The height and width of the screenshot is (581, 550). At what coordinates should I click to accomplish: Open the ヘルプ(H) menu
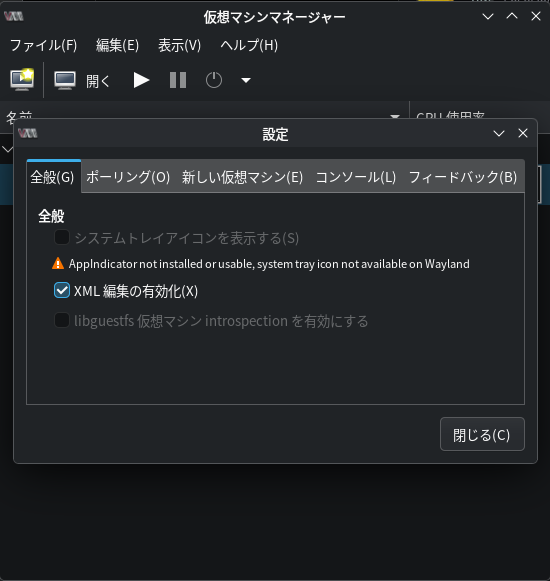click(x=249, y=46)
